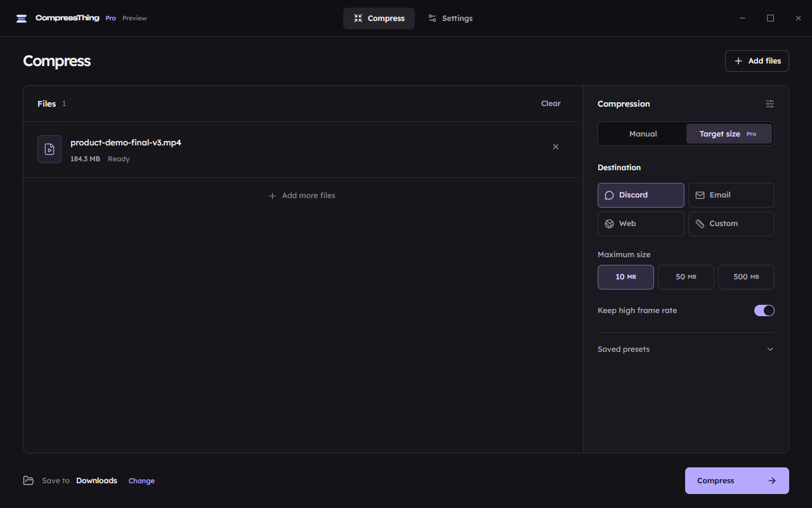Click the CompressThing logo icon

pyautogui.click(x=22, y=18)
